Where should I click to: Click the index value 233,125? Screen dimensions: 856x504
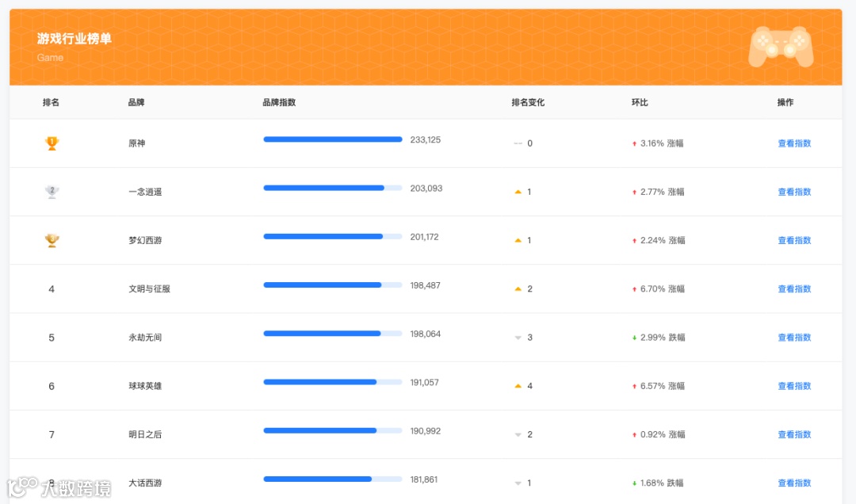[x=426, y=140]
